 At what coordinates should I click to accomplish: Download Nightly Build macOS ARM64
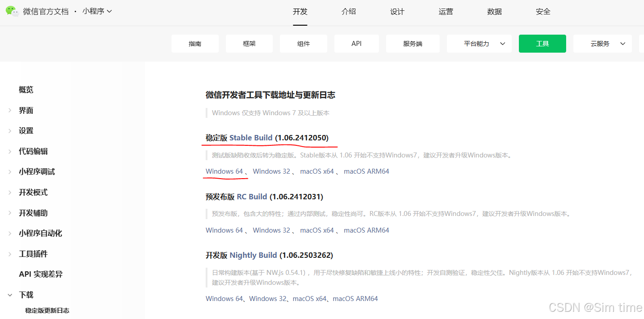(x=356, y=299)
